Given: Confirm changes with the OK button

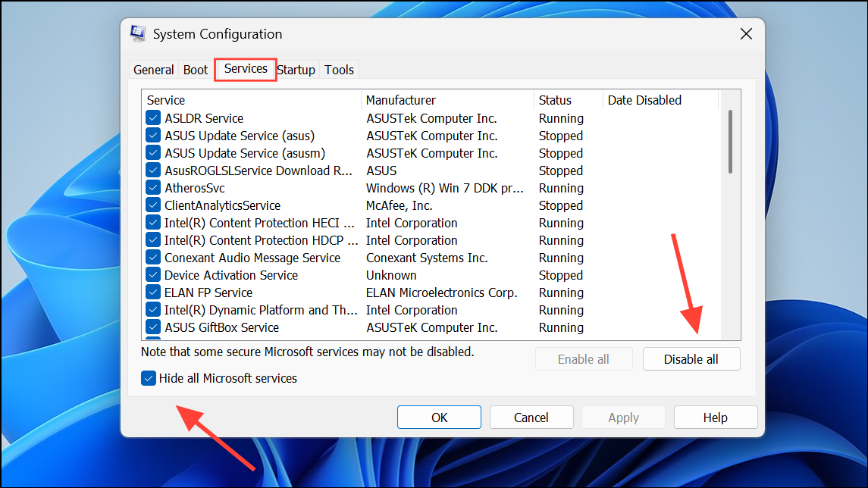Looking at the screenshot, I should point(439,417).
